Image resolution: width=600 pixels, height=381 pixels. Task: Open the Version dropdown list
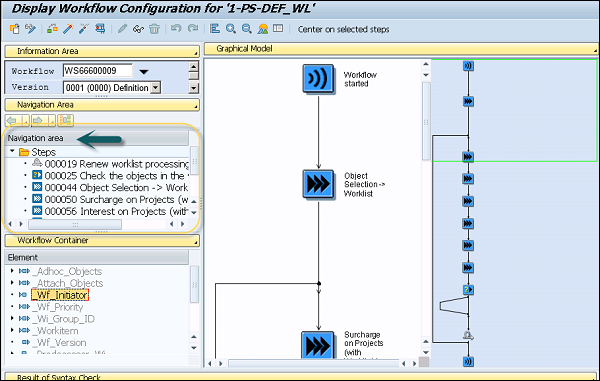tap(155, 88)
